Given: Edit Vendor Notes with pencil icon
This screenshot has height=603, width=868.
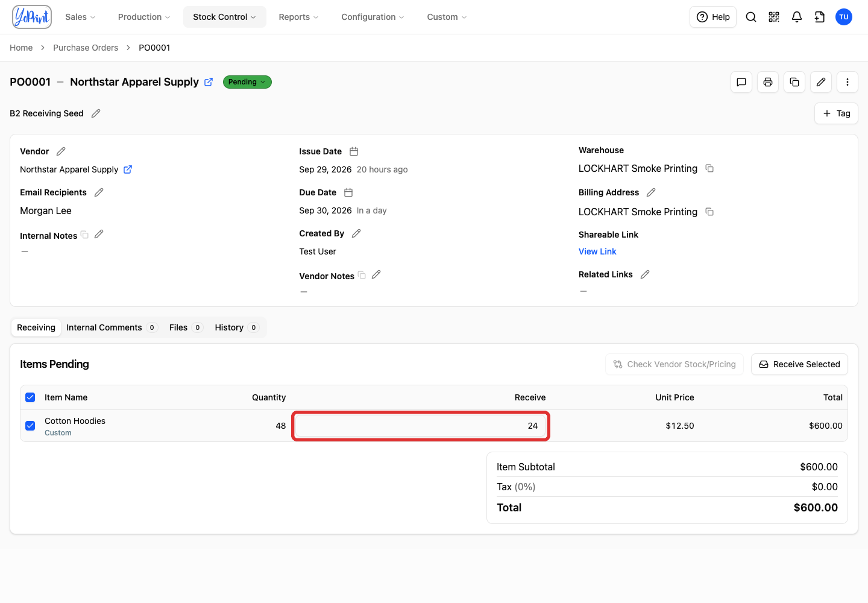Looking at the screenshot, I should click(376, 274).
